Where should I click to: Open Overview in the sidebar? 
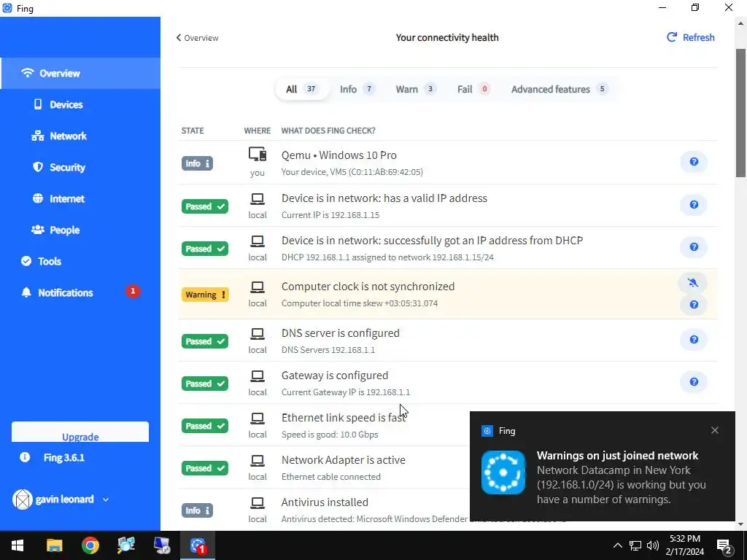[x=80, y=74]
